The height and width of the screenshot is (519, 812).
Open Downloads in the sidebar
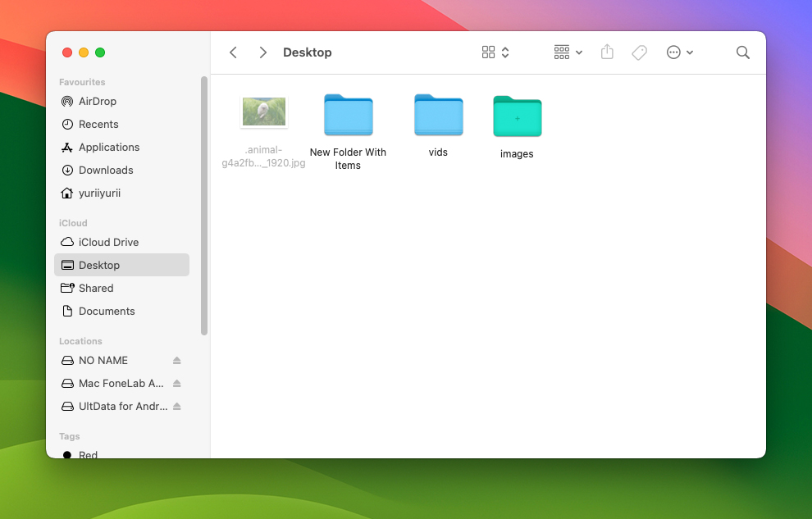coord(121,170)
